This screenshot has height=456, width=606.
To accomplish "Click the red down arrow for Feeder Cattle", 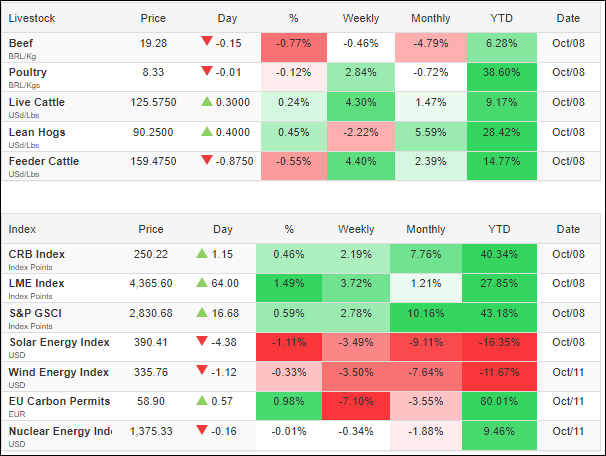I will pyautogui.click(x=207, y=162).
